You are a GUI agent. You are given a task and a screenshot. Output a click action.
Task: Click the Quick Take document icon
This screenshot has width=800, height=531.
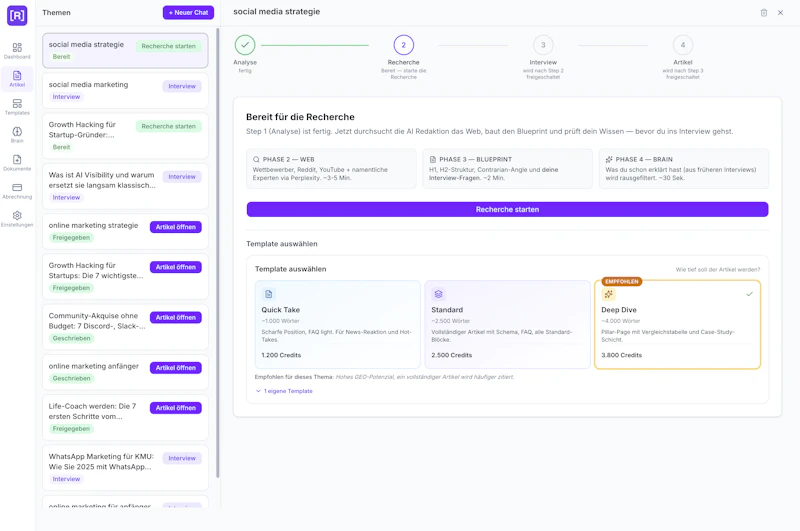[x=268, y=294]
